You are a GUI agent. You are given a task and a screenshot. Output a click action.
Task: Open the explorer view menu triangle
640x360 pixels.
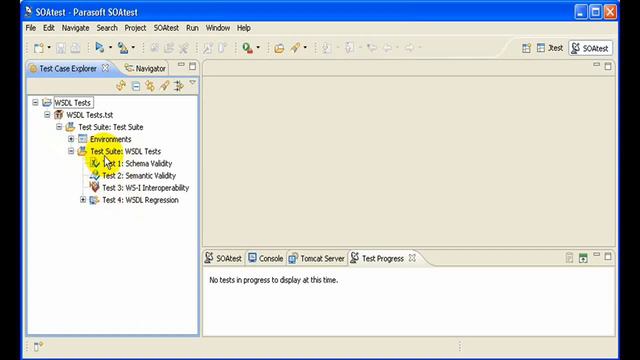[192, 83]
